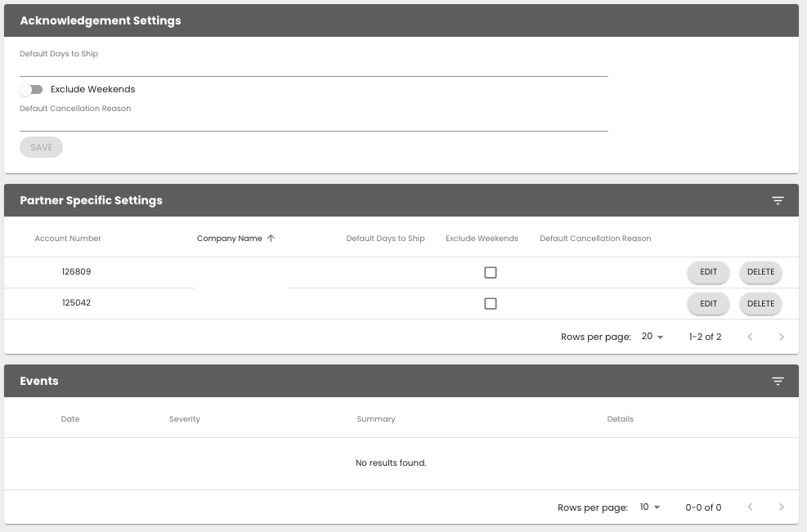Go to previous page in Partner Settings table

750,337
